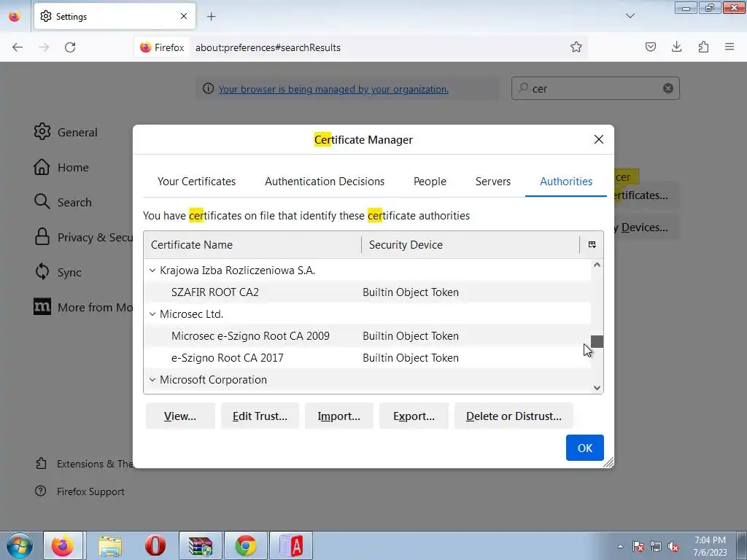Show hidden system tray icons
Screen dimensions: 747x560
pyautogui.click(x=620, y=546)
